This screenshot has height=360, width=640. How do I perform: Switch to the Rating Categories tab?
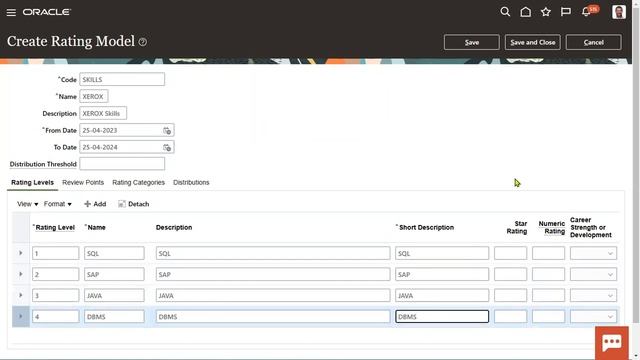tap(138, 182)
